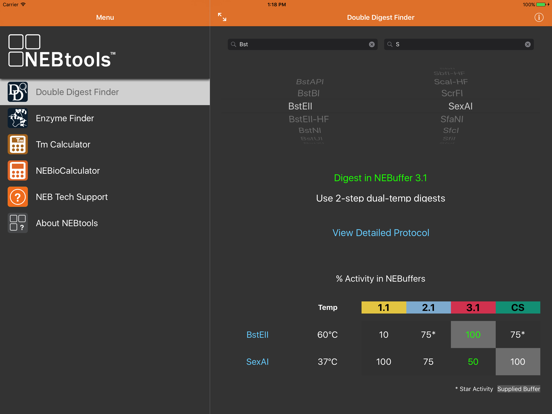This screenshot has width=552, height=414.
Task: Click SexAI 50 value under 3.1
Action: pos(473,362)
